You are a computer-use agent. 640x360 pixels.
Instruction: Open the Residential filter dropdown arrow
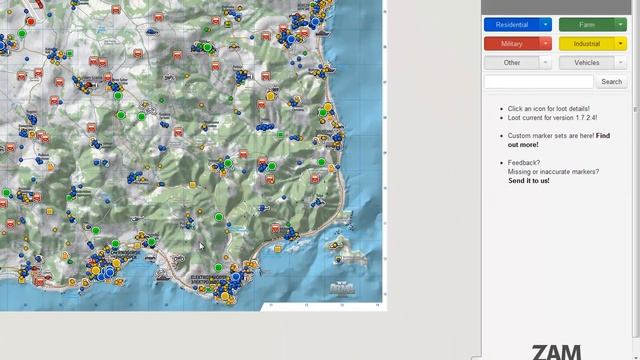(546, 24)
